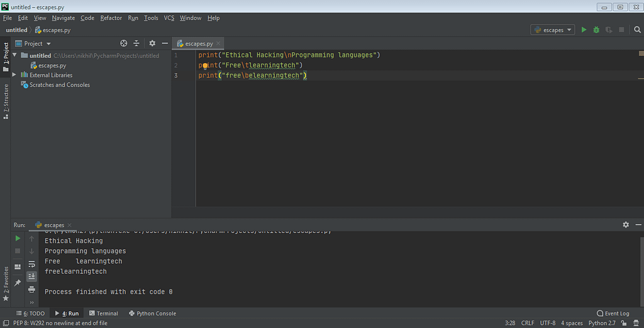The width and height of the screenshot is (644, 328).
Task: Click the lock read-only status icon
Action: click(625, 323)
